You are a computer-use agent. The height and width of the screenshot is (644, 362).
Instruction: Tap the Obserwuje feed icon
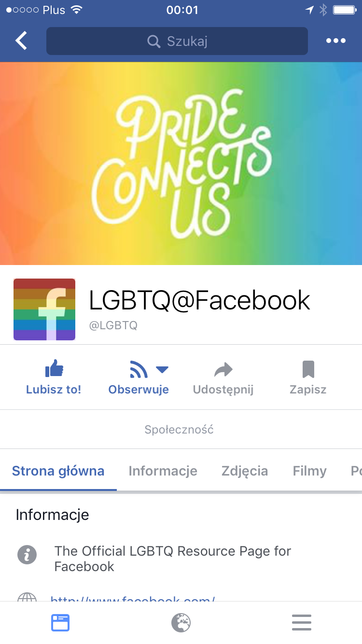139,370
